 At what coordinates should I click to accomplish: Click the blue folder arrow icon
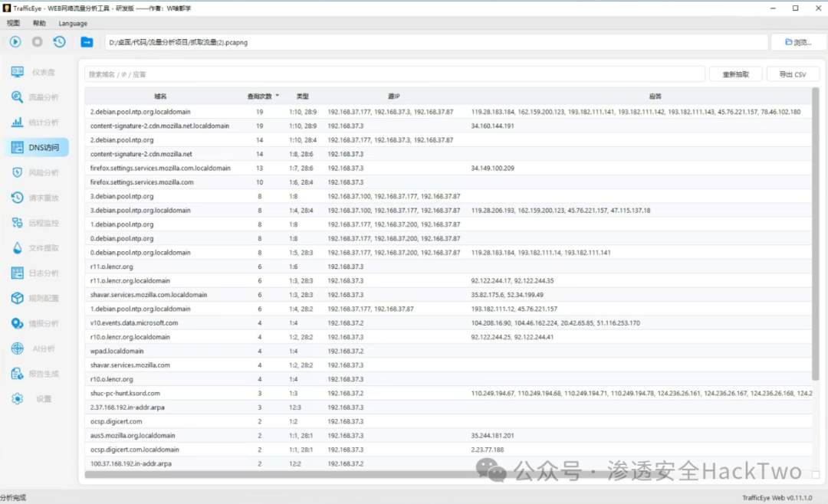point(87,42)
